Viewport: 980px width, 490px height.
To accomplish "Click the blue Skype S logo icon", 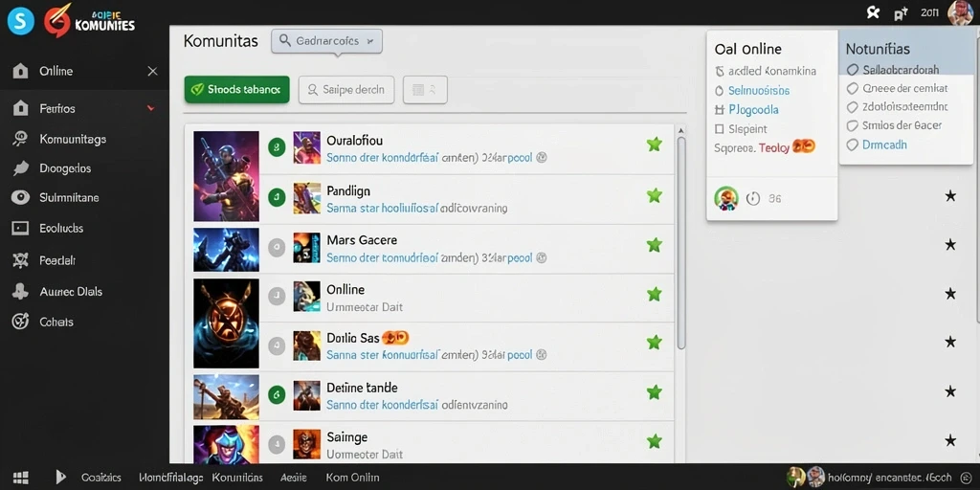I will click(x=20, y=22).
